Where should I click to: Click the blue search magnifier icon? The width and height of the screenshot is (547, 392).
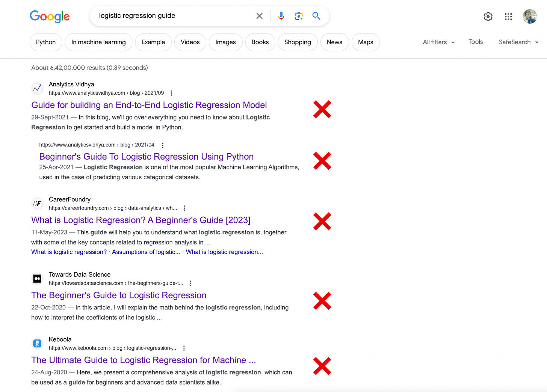pos(316,16)
